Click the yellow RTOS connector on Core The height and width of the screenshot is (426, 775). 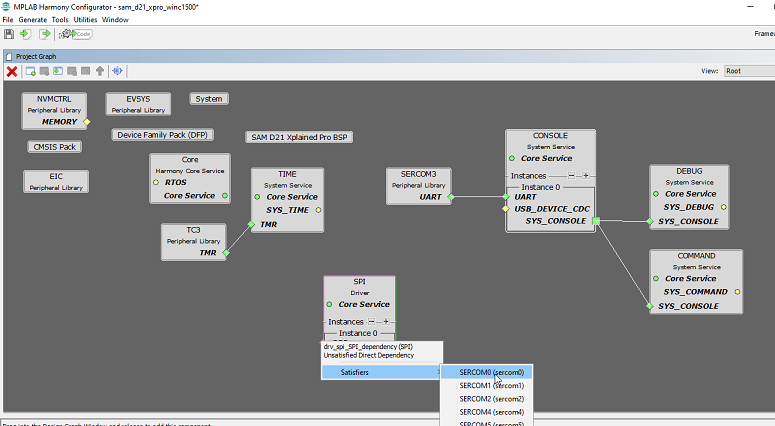(x=156, y=182)
